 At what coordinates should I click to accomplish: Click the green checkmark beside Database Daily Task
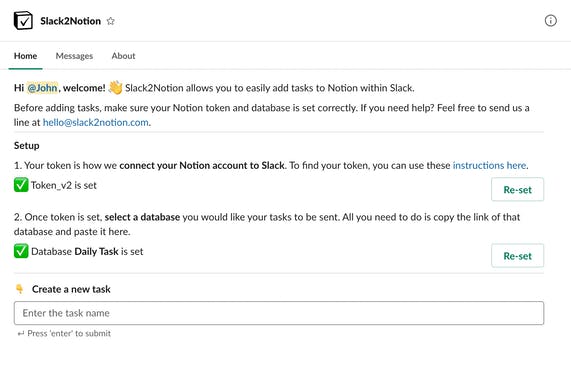pos(21,251)
